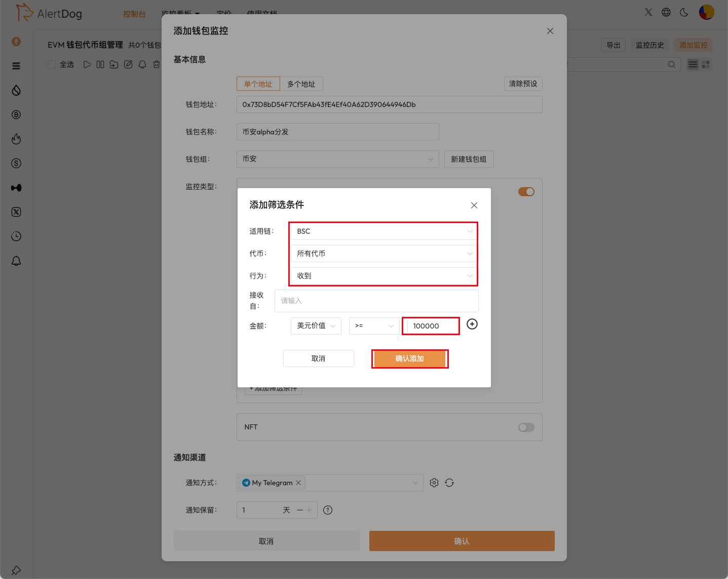Open notification channel settings via the gear icon
The height and width of the screenshot is (579, 728).
click(434, 482)
